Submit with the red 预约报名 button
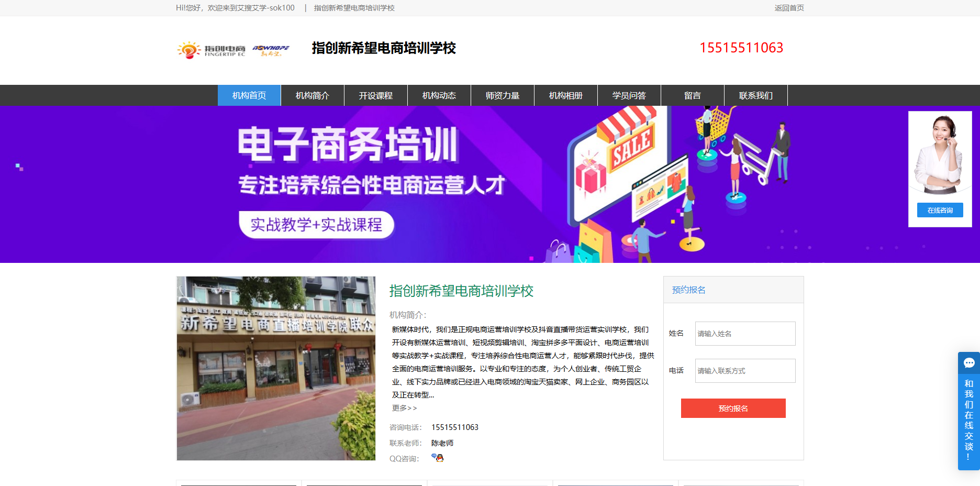980x486 pixels. click(x=733, y=408)
